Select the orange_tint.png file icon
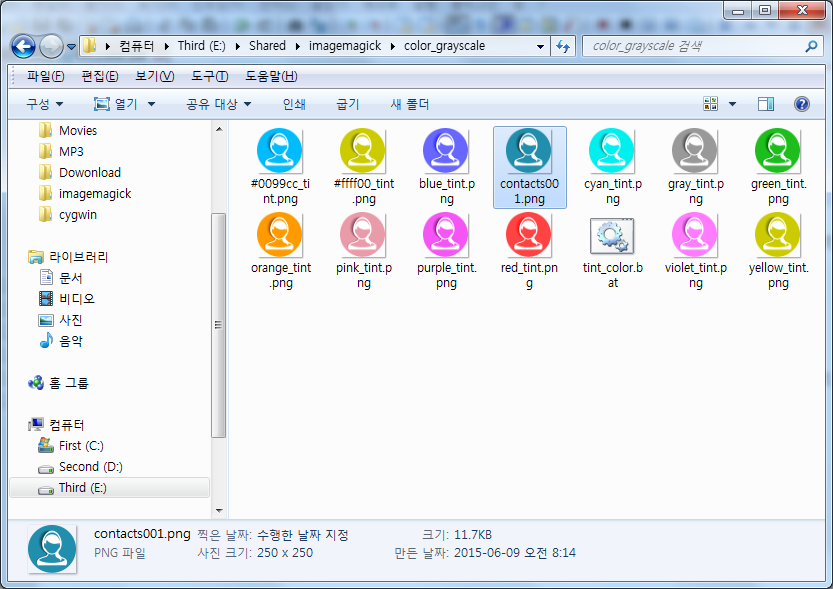 click(281, 237)
